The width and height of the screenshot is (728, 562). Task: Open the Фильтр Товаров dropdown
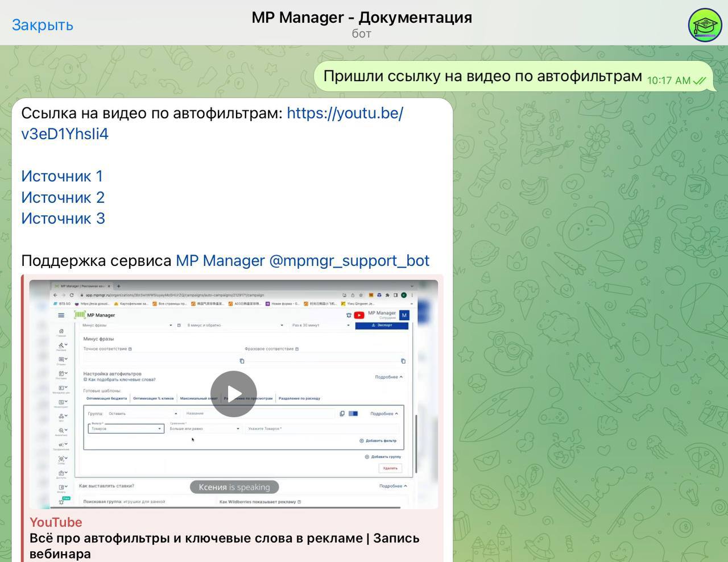[x=126, y=429]
